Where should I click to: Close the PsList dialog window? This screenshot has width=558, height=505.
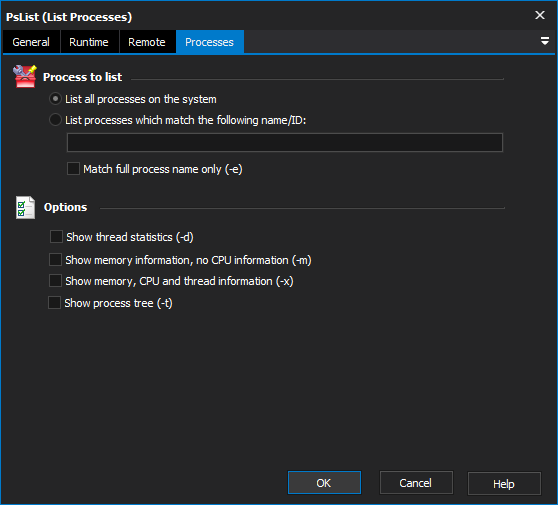click(x=540, y=15)
